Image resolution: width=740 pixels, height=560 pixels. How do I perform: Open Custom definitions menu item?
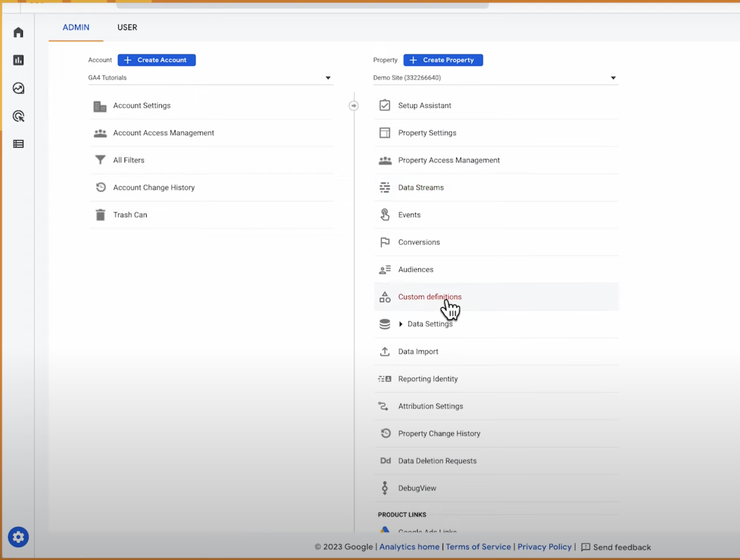(x=430, y=297)
